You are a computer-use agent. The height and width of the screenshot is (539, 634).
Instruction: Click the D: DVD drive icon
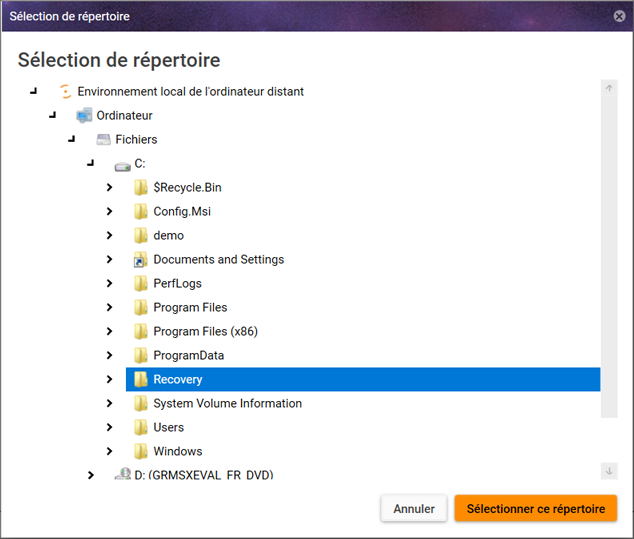point(123,474)
